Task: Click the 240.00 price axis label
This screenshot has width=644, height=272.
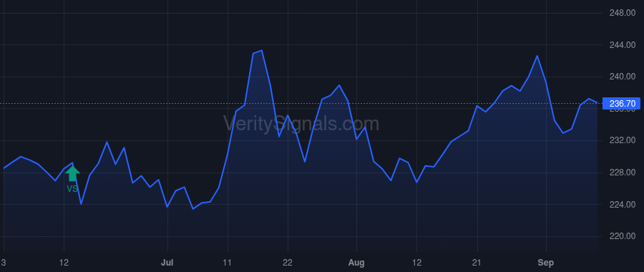Action: tap(622, 77)
